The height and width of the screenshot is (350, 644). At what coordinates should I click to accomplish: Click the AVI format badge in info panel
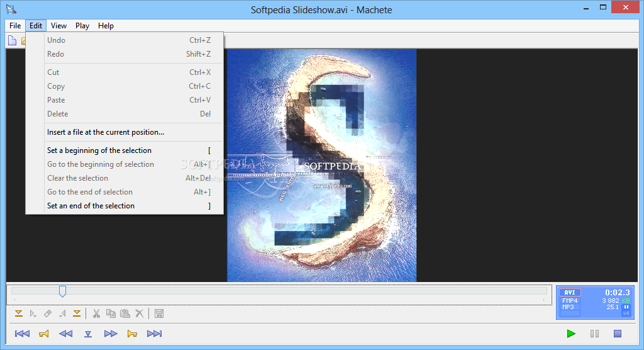coord(570,293)
